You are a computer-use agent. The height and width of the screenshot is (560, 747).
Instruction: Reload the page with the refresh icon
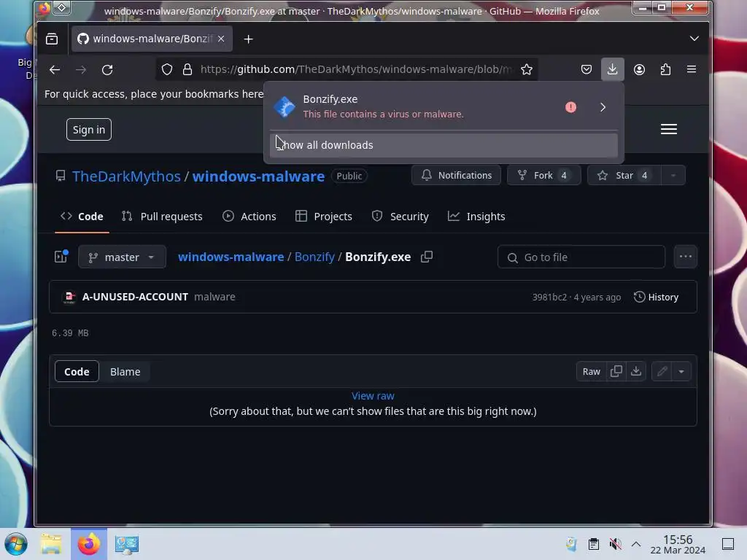tap(107, 69)
